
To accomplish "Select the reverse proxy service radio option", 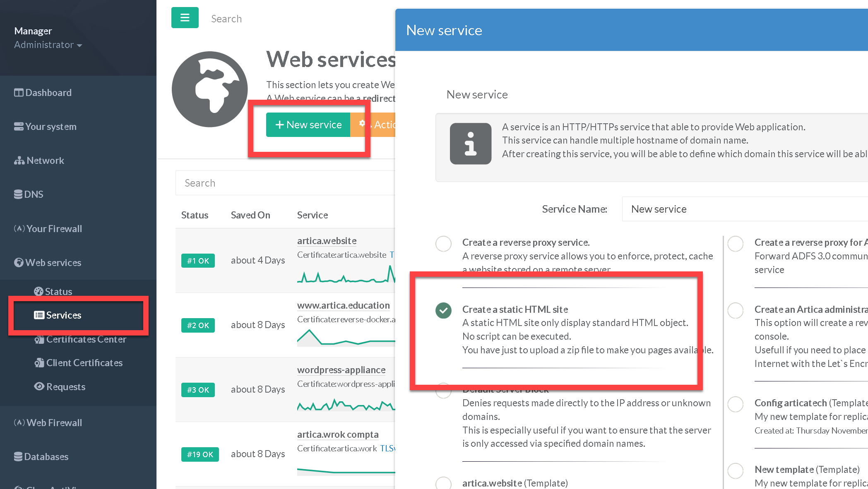I will pos(443,244).
